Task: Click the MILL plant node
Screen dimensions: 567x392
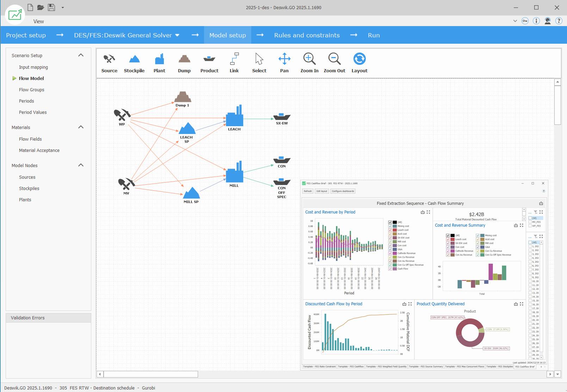Action: 234,174
